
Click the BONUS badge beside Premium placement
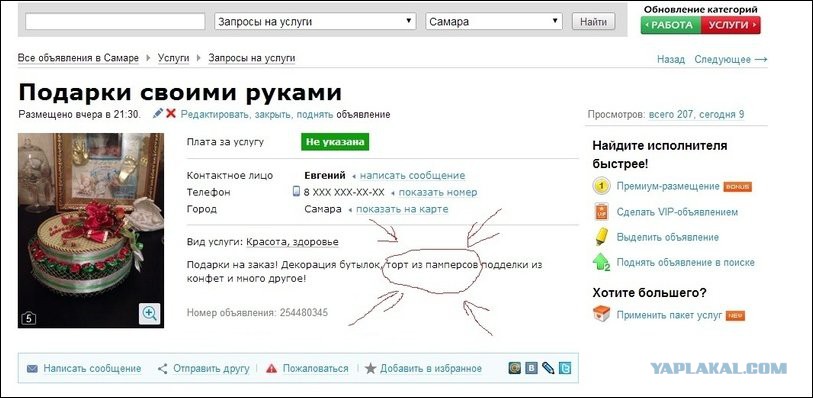pos(737,187)
